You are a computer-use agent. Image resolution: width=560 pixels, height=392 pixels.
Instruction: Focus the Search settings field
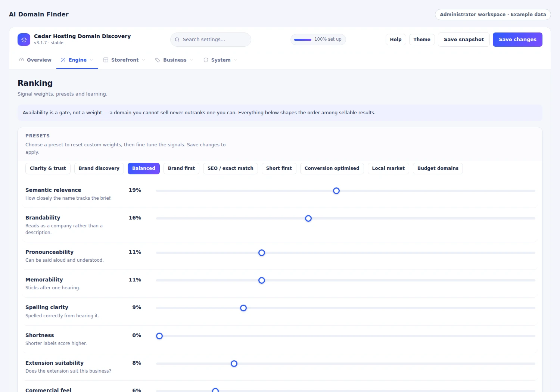pos(211,40)
